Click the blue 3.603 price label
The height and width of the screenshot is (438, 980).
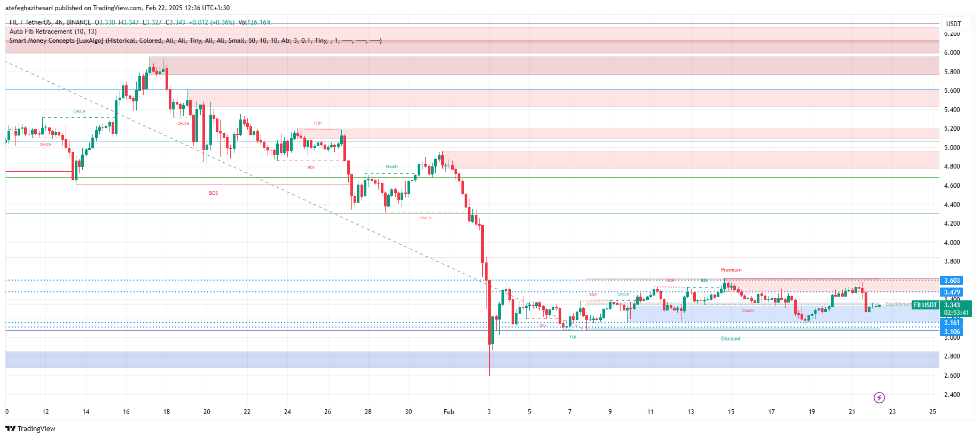click(x=952, y=281)
